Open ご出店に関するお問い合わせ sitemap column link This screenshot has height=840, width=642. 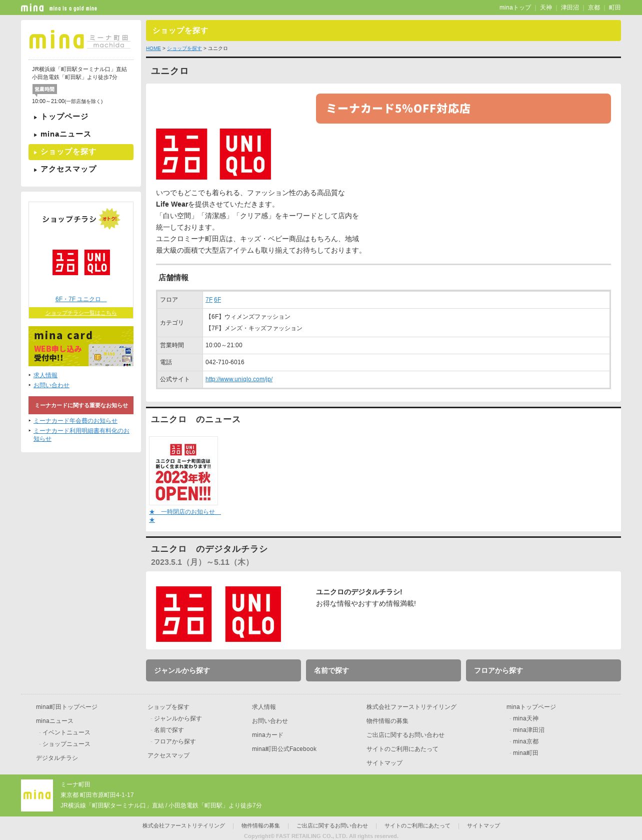pos(405,735)
